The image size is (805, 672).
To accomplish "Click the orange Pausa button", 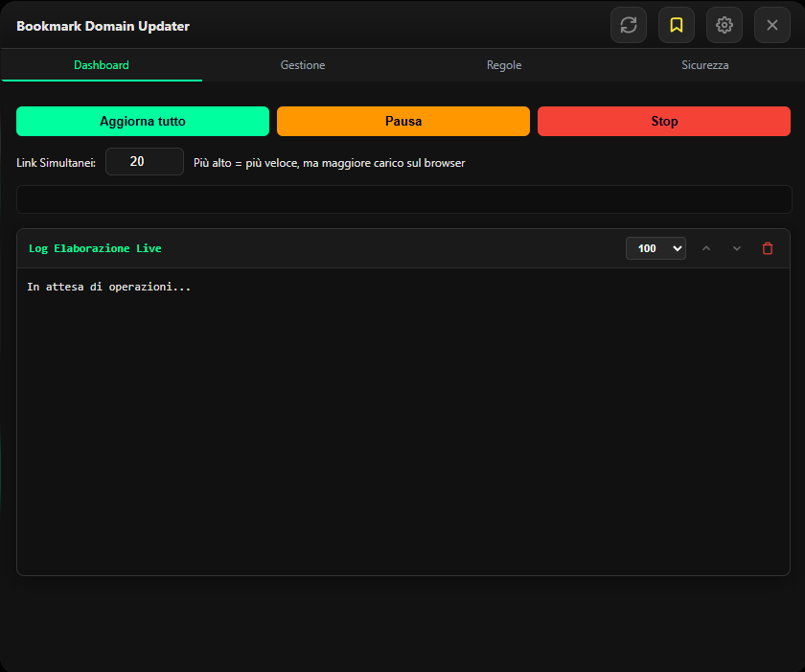I will pos(403,121).
